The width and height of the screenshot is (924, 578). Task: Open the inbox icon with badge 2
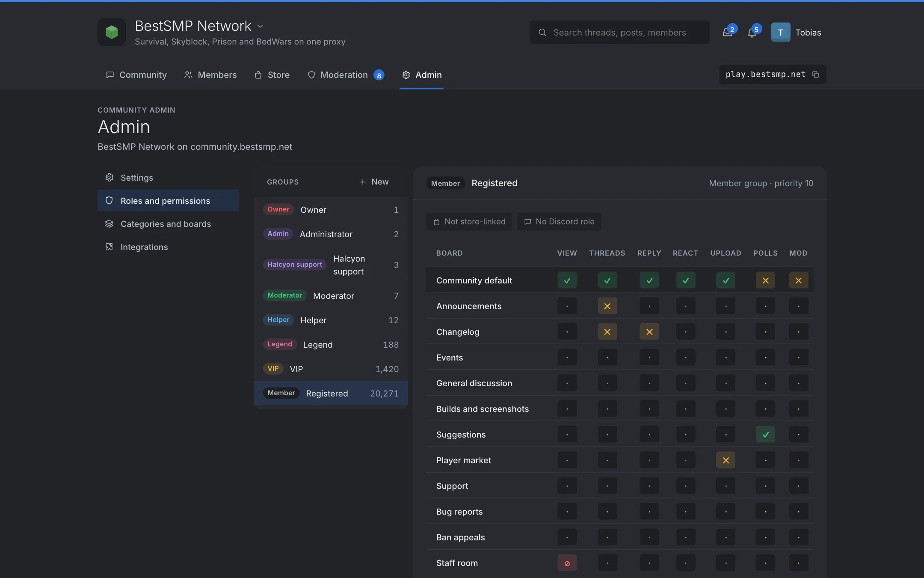tap(728, 33)
